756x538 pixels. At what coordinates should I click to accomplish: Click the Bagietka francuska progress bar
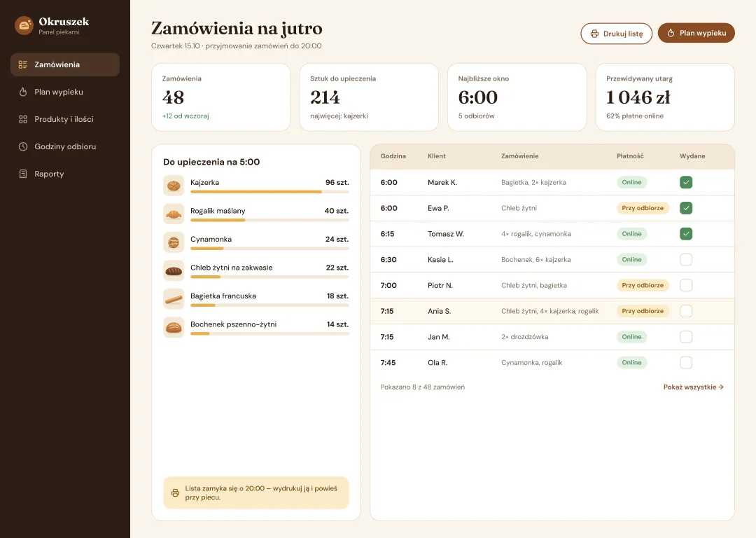click(269, 305)
